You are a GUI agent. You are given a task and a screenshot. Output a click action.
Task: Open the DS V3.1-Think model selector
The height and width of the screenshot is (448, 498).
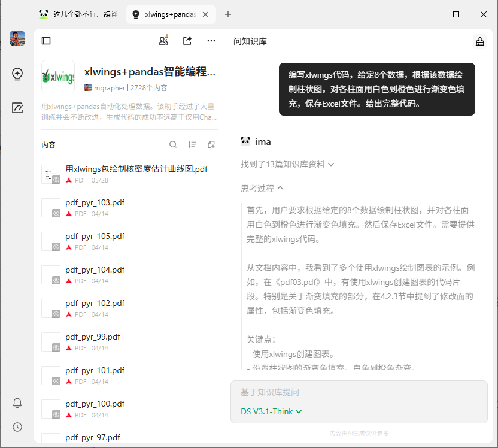271,412
